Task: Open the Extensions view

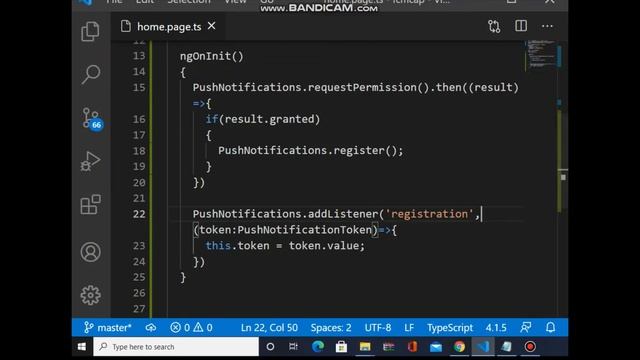Action: click(90, 204)
